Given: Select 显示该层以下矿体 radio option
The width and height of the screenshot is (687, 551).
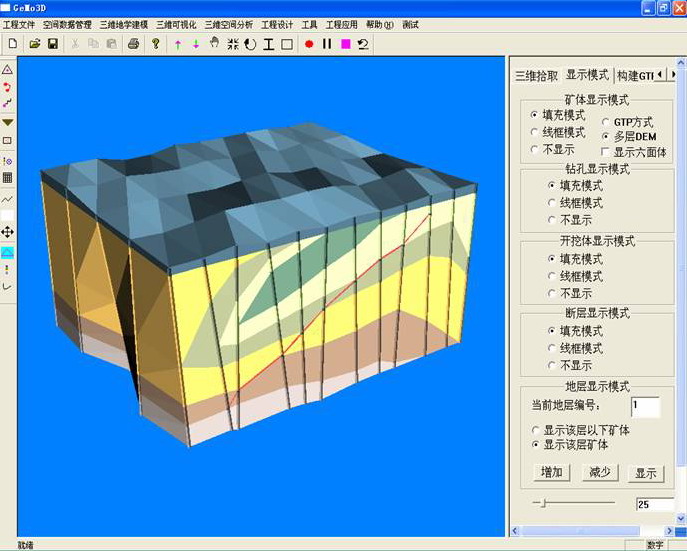Looking at the screenshot, I should click(537, 429).
